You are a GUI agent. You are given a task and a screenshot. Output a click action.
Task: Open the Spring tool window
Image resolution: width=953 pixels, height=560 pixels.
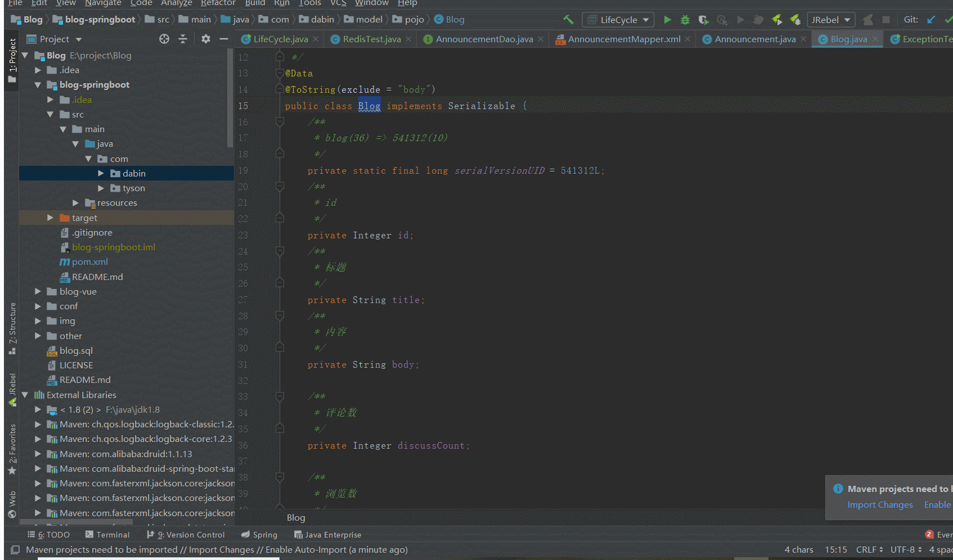259,535
